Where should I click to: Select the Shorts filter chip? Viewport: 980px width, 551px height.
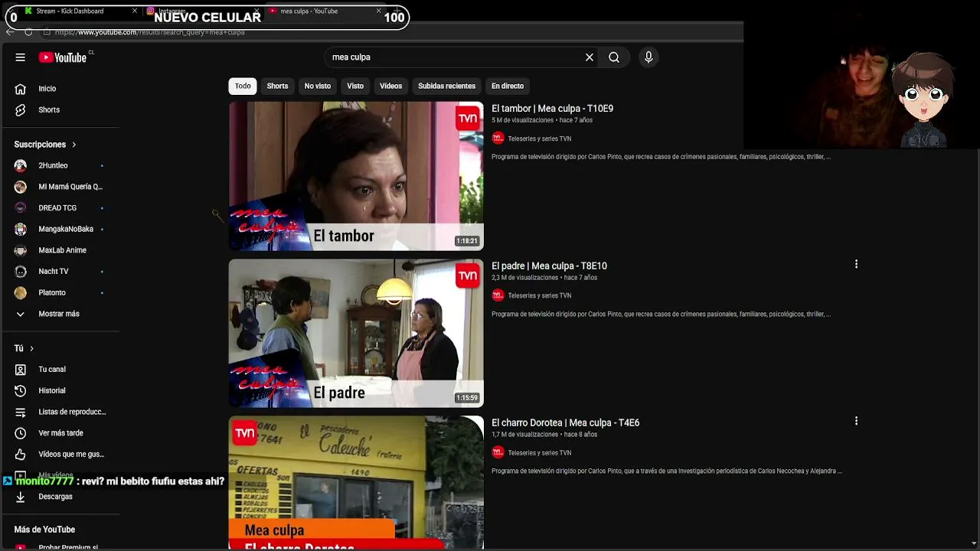pyautogui.click(x=277, y=86)
